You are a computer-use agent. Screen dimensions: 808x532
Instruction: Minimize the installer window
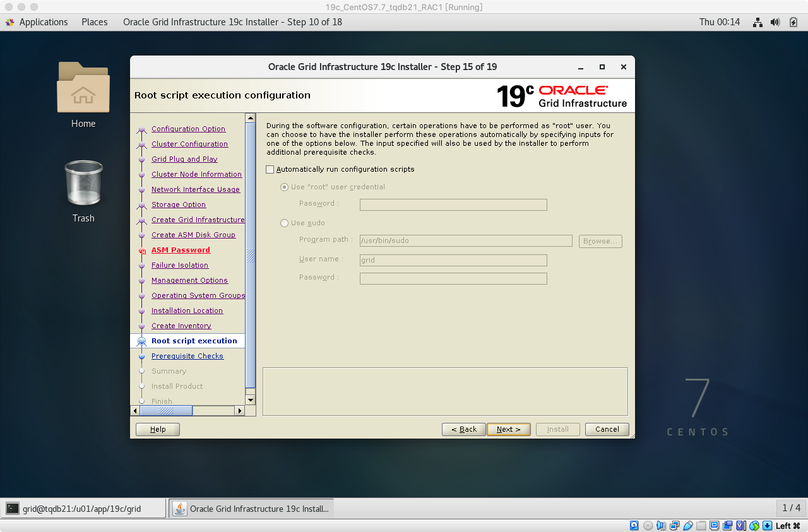pyautogui.click(x=581, y=67)
